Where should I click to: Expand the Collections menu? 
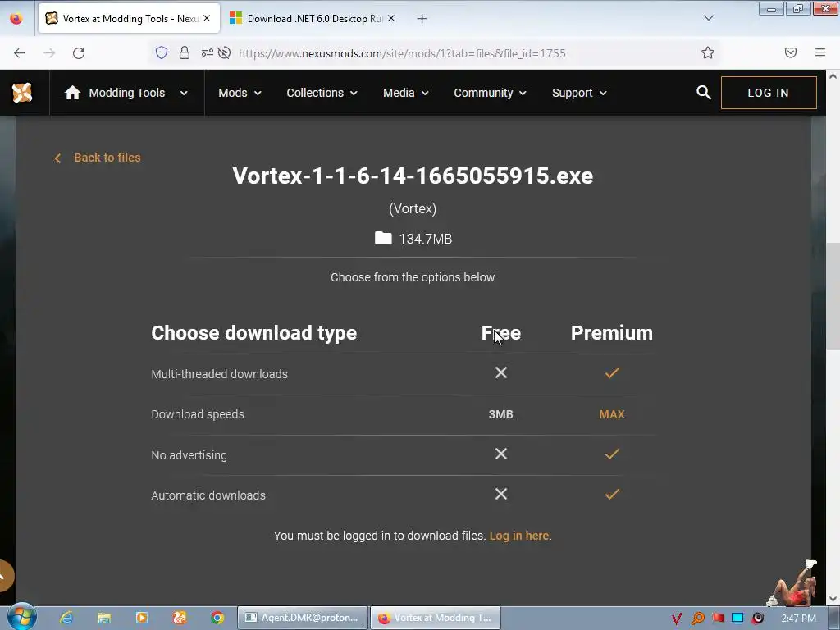[322, 93]
